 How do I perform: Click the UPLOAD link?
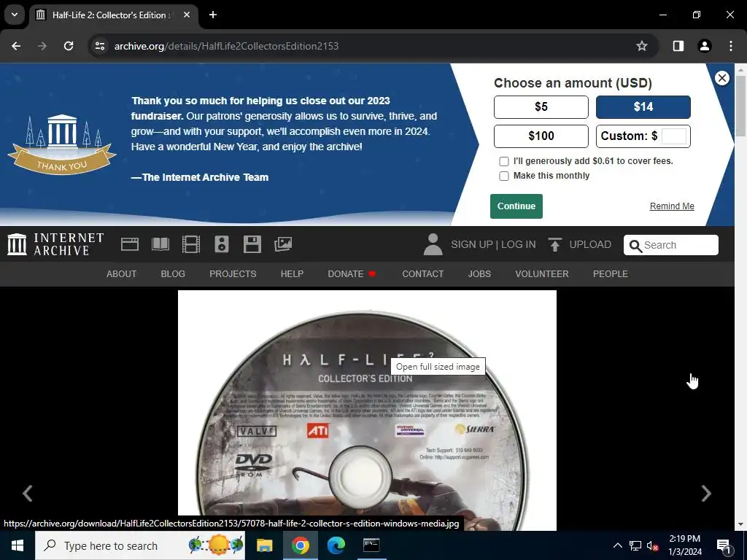click(590, 244)
